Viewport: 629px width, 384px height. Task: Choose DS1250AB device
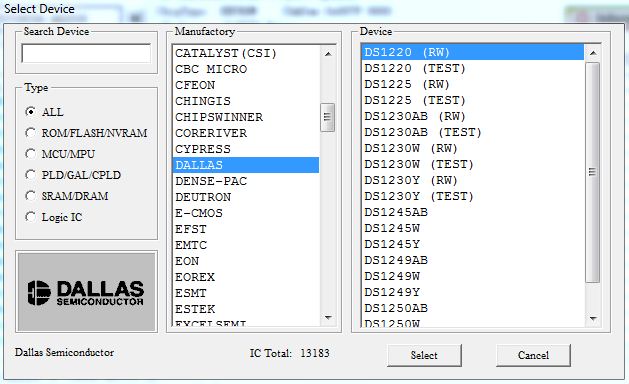(x=473, y=309)
